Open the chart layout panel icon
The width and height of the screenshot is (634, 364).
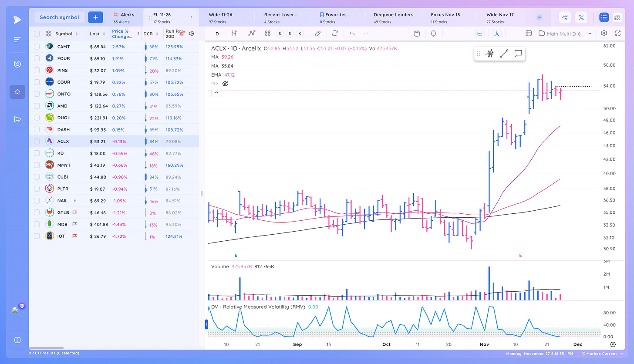[529, 33]
